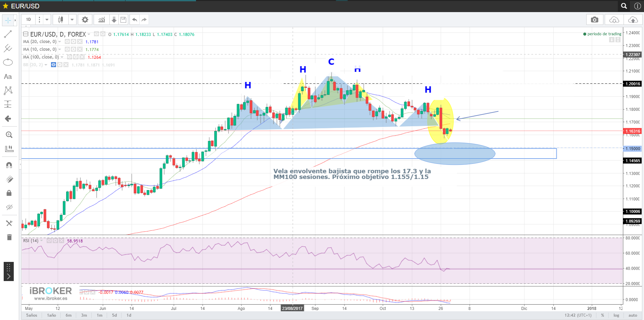Screen dimensions: 644x320
Task: Hide the MA (10, close, 0) indicator
Action: tap(67, 49)
